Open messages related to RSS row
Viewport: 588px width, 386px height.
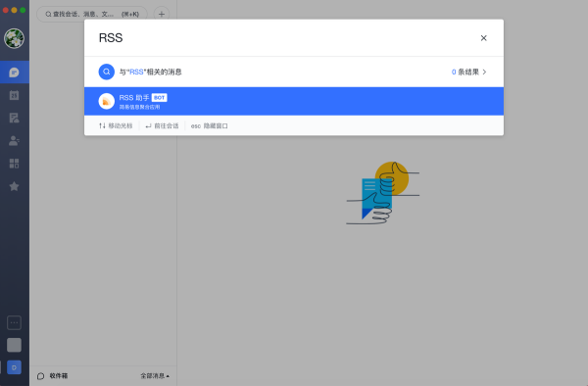point(294,72)
